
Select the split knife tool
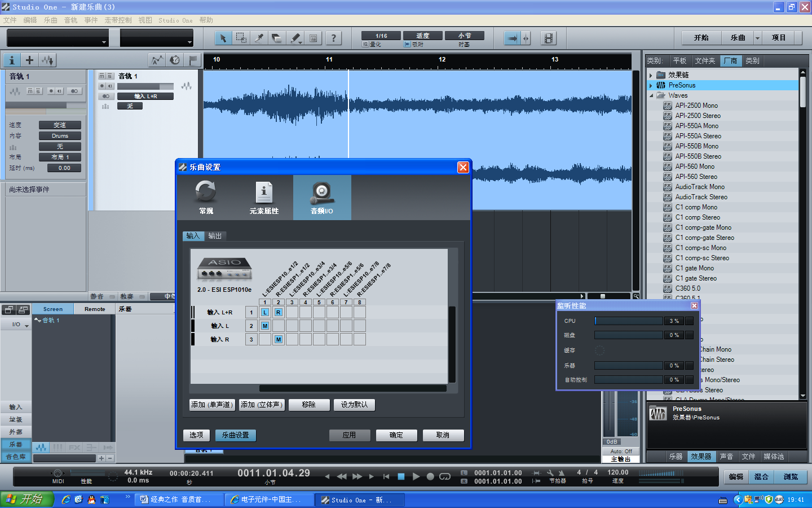tap(259, 38)
